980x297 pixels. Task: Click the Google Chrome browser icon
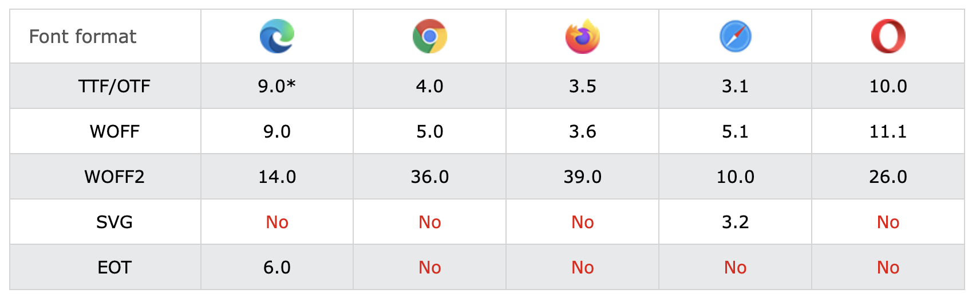430,36
